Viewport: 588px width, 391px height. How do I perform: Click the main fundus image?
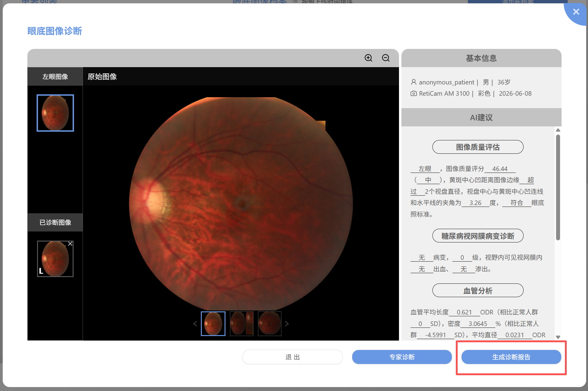pyautogui.click(x=241, y=204)
